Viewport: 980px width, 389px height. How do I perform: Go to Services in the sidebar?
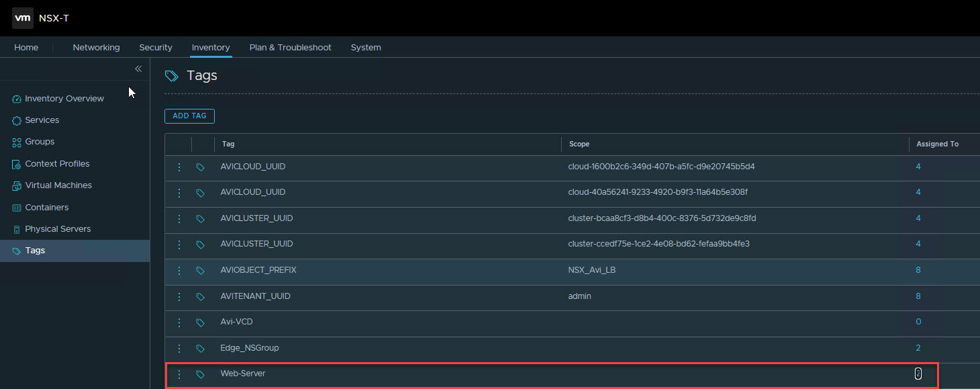(42, 120)
